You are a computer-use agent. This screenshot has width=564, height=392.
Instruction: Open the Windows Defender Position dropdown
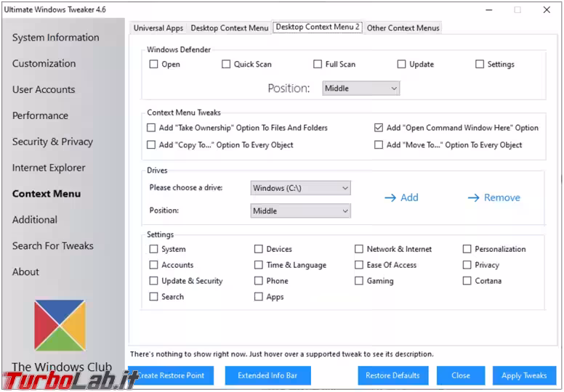click(x=361, y=89)
